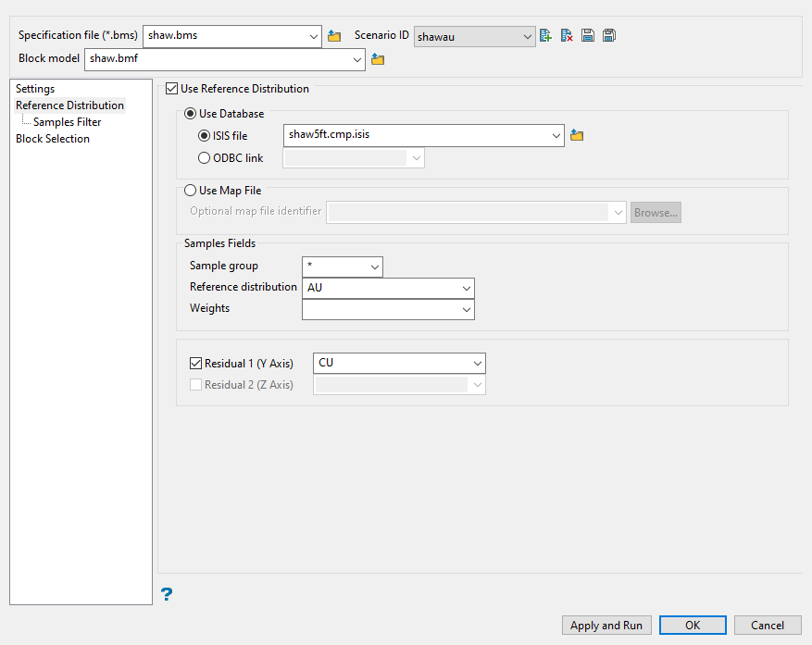This screenshot has height=645, width=812.
Task: Browse for a block model file
Action: (378, 59)
